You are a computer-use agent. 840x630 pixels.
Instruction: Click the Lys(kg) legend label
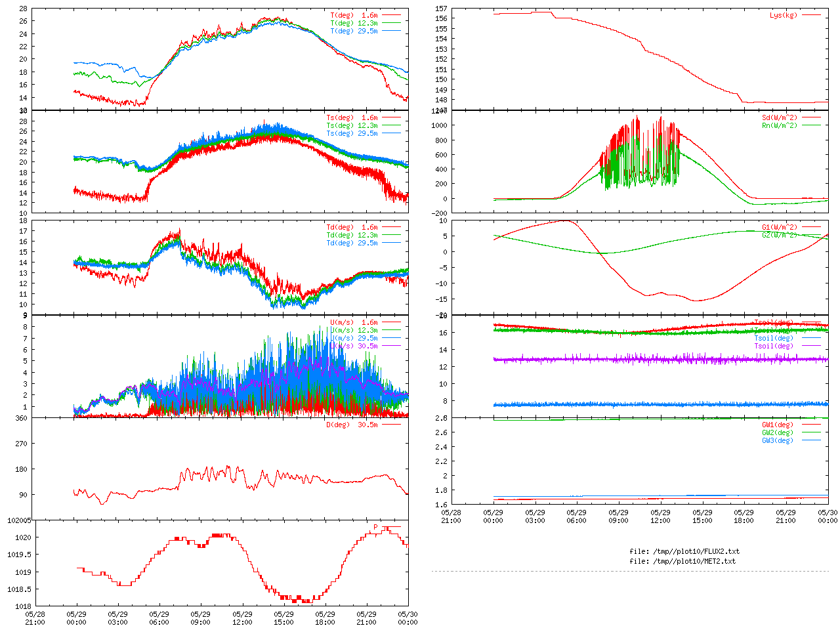[783, 15]
